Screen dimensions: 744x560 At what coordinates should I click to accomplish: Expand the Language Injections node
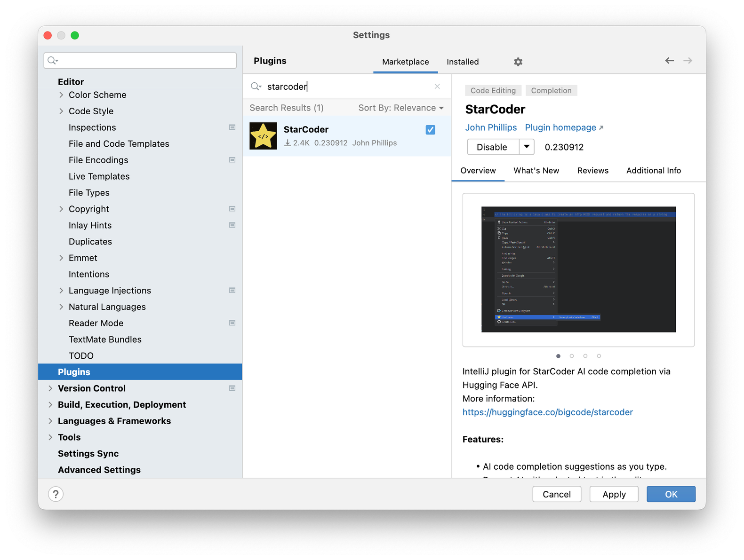point(61,291)
